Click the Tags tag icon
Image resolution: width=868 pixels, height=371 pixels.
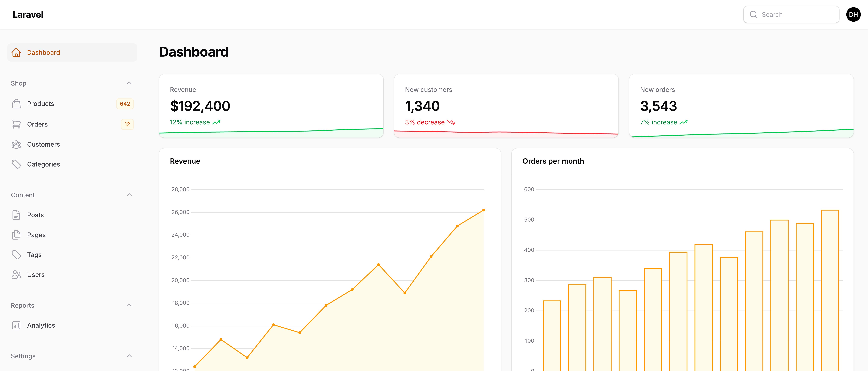click(16, 255)
